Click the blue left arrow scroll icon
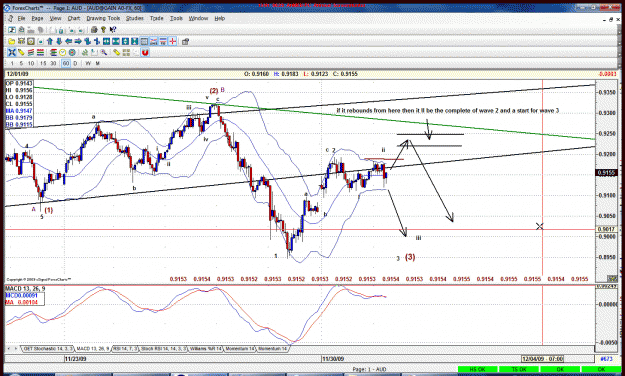625x376 pixels. (x=69, y=41)
